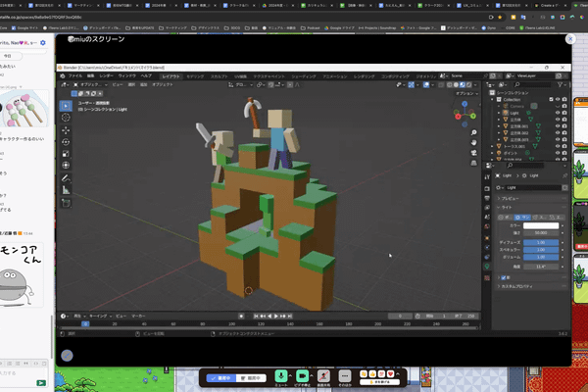Toggle eye for 立方体.001 object
The height and width of the screenshot is (392, 588).
(x=558, y=126)
